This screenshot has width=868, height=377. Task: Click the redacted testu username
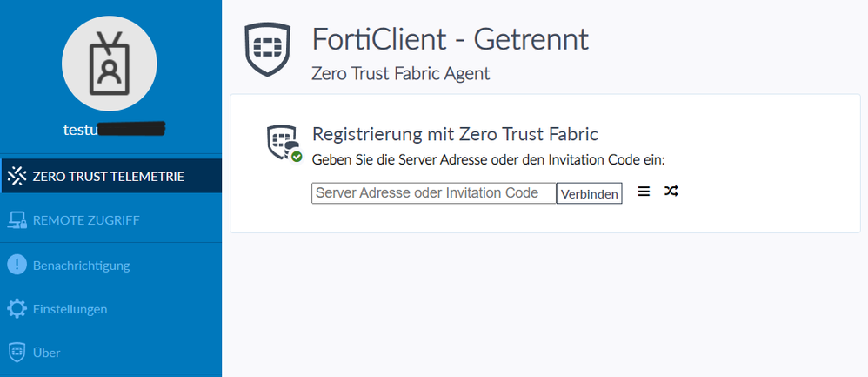click(x=114, y=130)
